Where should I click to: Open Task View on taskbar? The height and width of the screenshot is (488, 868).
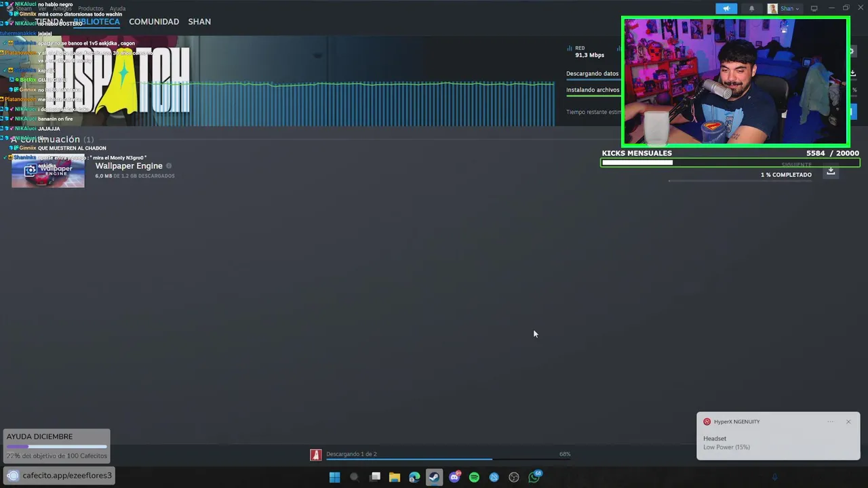pos(375,477)
